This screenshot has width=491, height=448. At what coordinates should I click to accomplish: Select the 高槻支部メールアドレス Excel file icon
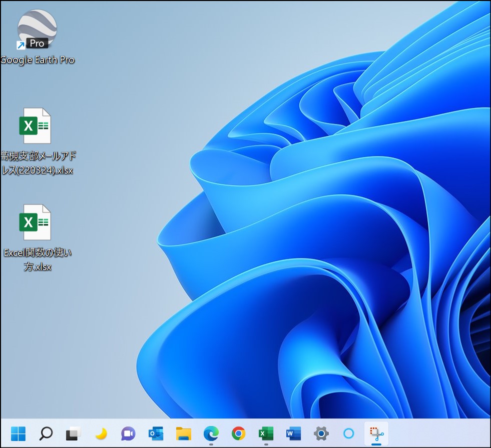[x=35, y=126]
